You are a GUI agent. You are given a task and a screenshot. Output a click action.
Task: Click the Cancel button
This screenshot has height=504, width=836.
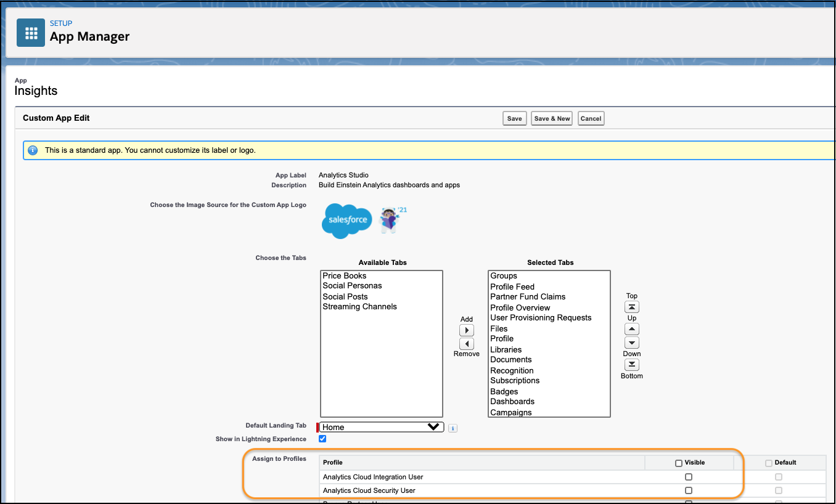pos(591,118)
